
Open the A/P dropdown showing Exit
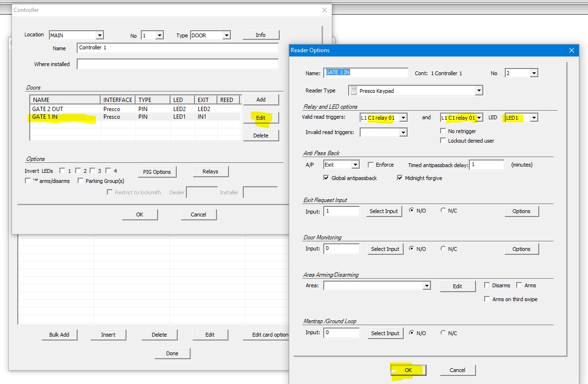coord(355,165)
